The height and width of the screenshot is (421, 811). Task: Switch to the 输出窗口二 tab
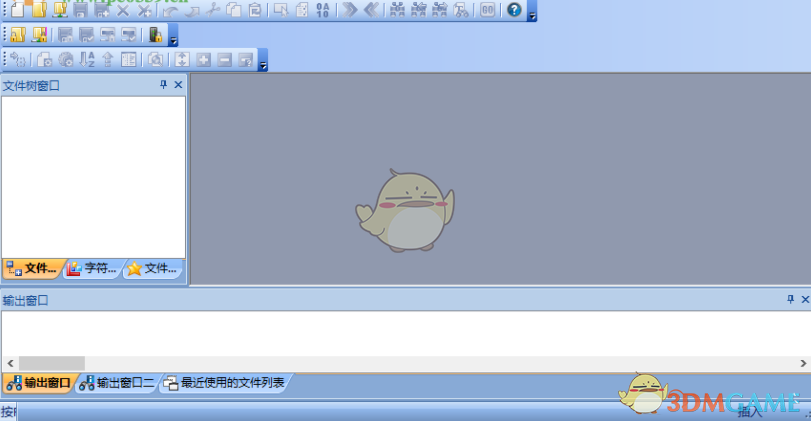[x=117, y=383]
